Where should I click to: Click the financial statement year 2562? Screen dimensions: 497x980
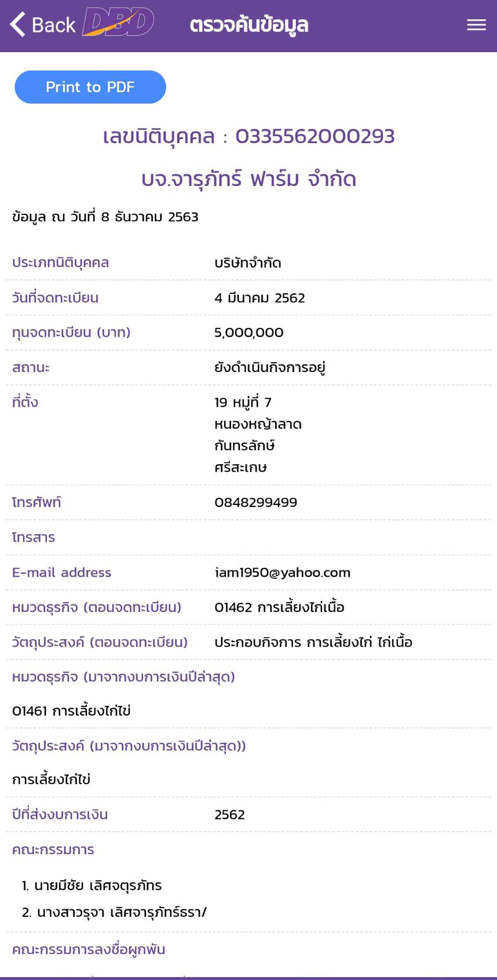click(x=229, y=815)
